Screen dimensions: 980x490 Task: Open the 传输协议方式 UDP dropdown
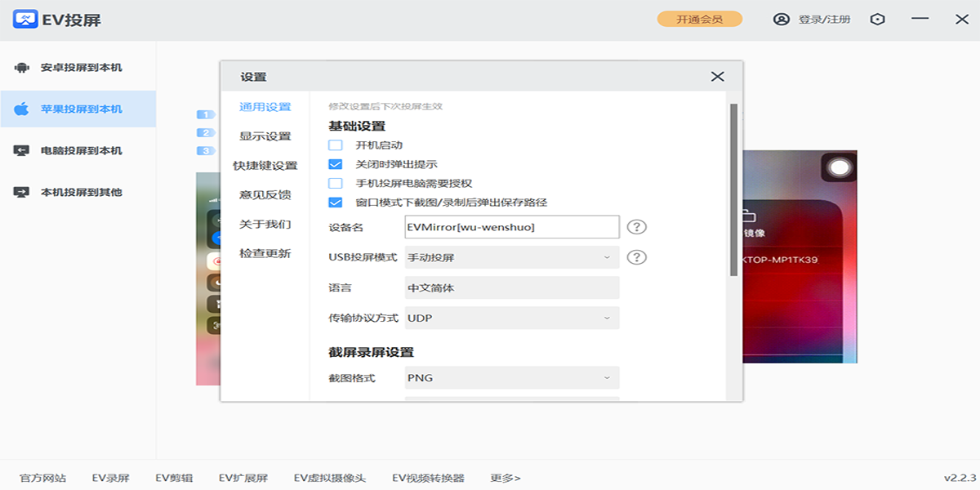click(512, 318)
